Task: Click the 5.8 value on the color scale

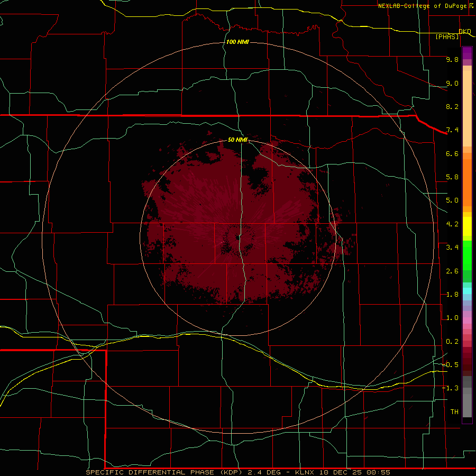Action: click(452, 177)
